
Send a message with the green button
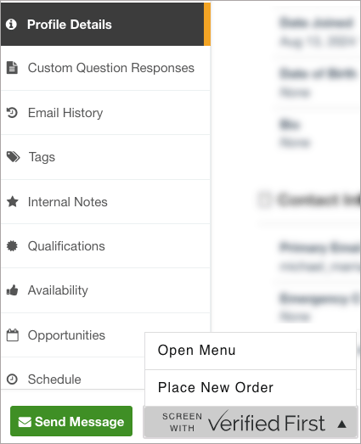(71, 422)
